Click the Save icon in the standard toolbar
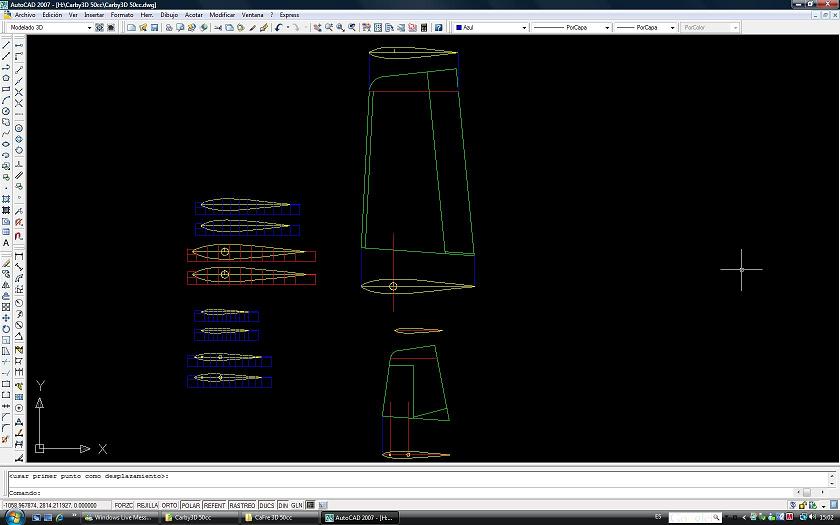Image resolution: width=840 pixels, height=525 pixels. coord(154,28)
